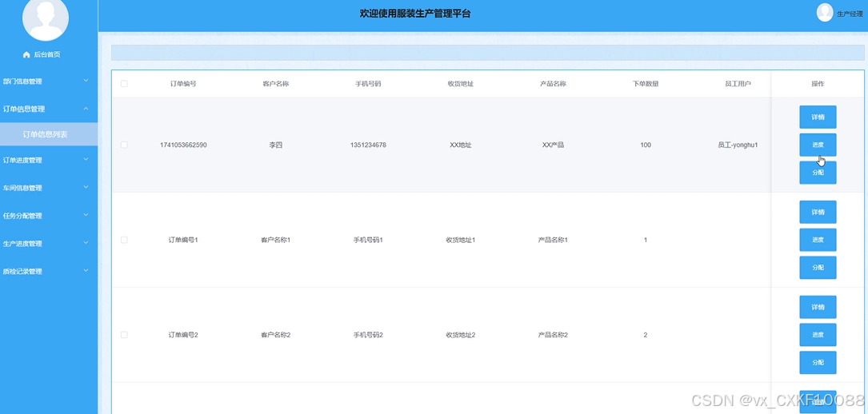Click the 手机号码 column header
The height and width of the screenshot is (414, 868).
(368, 84)
